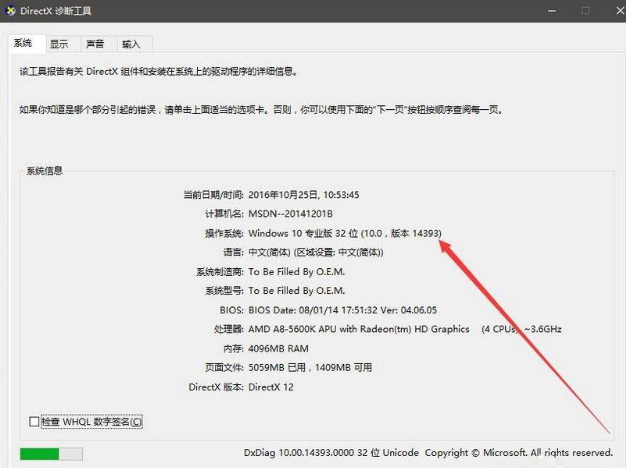Click the DirectX 12 version value
The image size is (626, 468).
click(271, 387)
